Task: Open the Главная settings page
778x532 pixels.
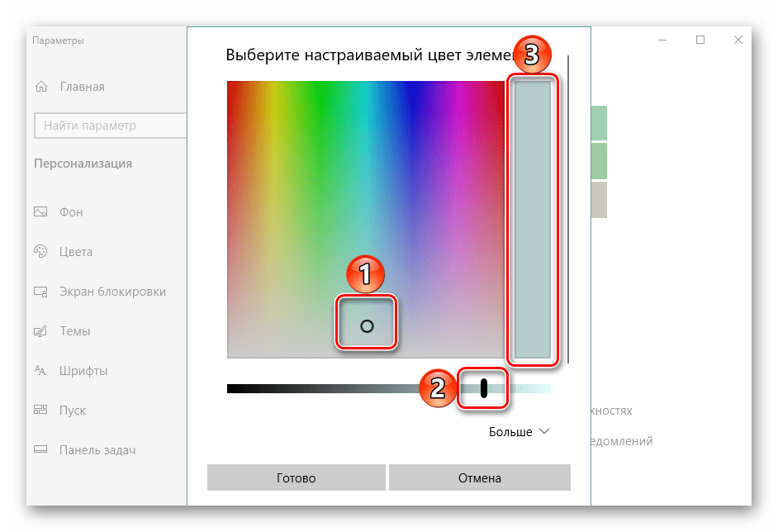Action: [x=83, y=87]
